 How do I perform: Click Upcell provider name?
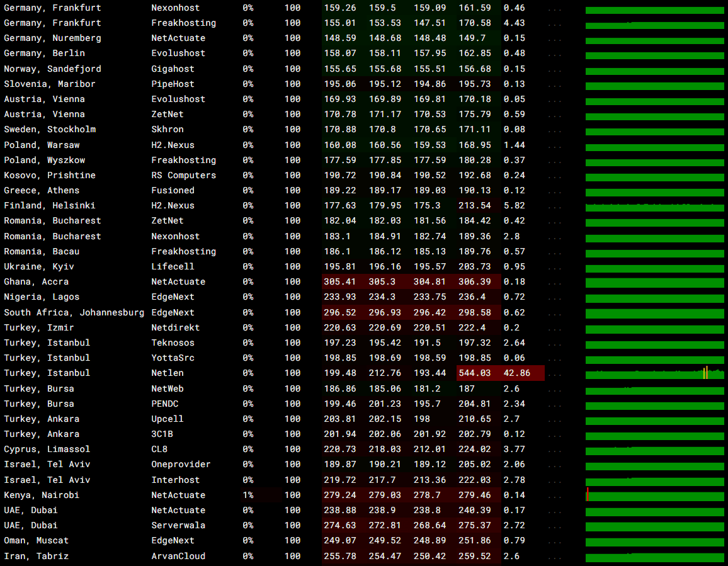(x=168, y=419)
